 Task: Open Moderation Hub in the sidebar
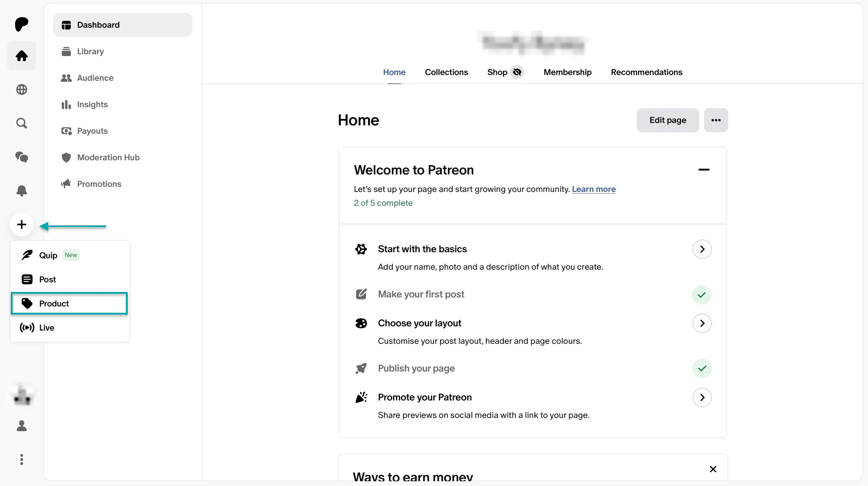[123, 157]
